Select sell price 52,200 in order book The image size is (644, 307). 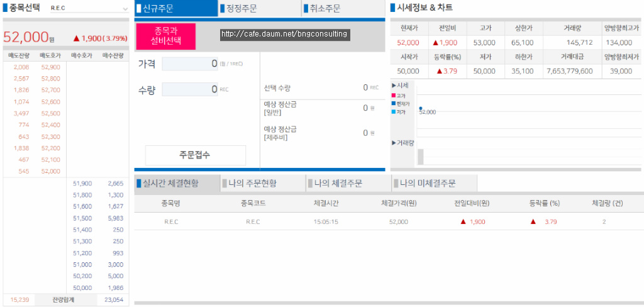51,148
